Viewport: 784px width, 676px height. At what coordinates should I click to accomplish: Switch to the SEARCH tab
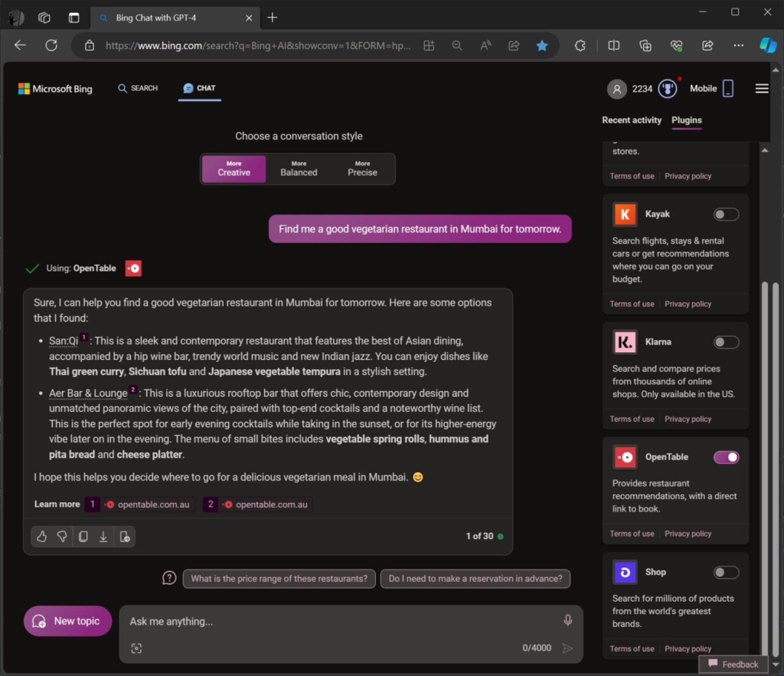click(138, 88)
